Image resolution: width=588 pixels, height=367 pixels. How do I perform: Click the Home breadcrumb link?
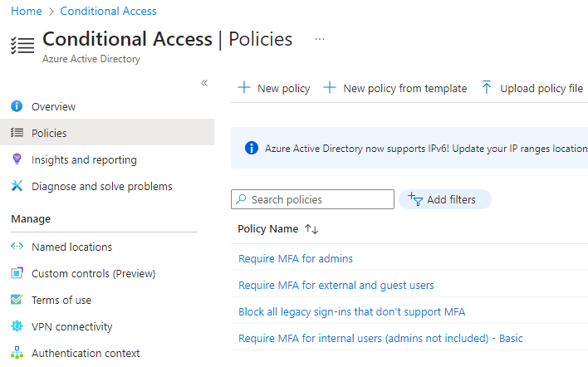pyautogui.click(x=27, y=12)
